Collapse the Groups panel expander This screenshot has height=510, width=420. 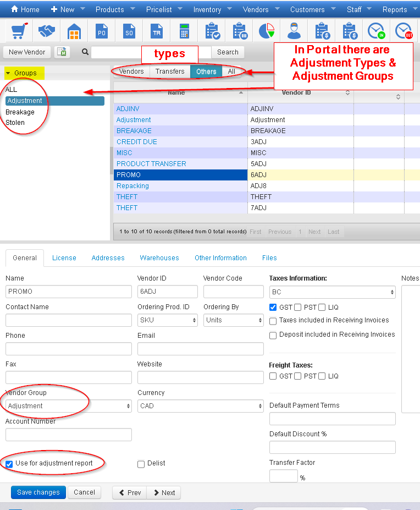pyautogui.click(x=8, y=73)
